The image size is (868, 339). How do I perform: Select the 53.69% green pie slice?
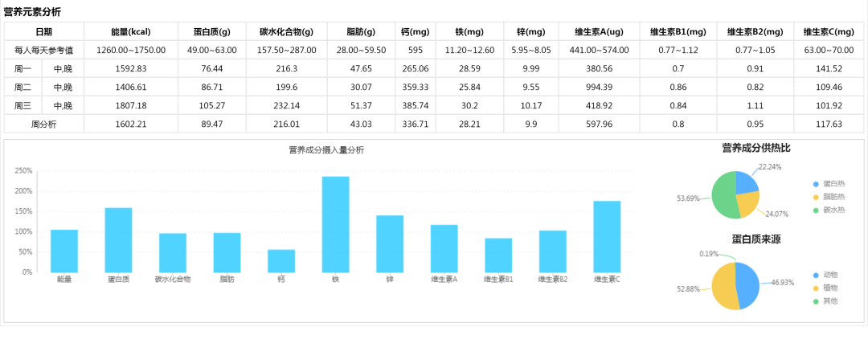pos(723,196)
